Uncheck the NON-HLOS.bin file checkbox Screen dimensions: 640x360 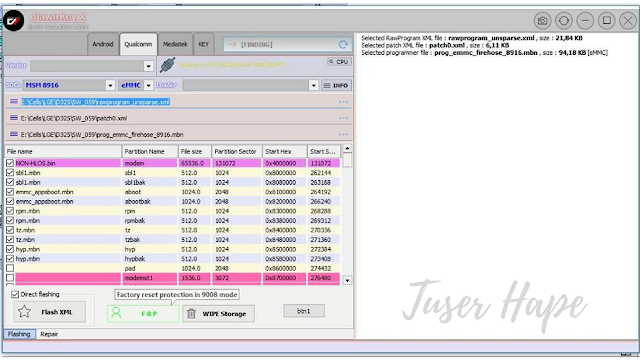coord(10,163)
